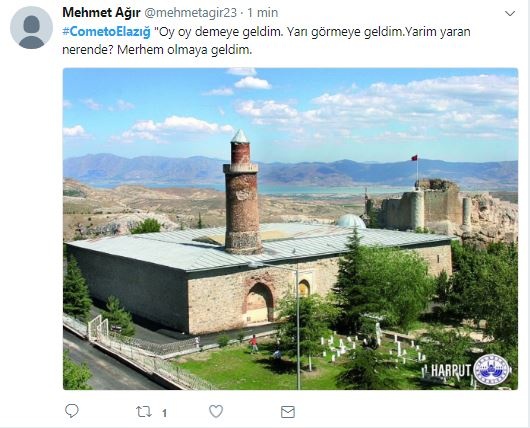Visit the @mehmetagir23 handle profile

[191, 13]
